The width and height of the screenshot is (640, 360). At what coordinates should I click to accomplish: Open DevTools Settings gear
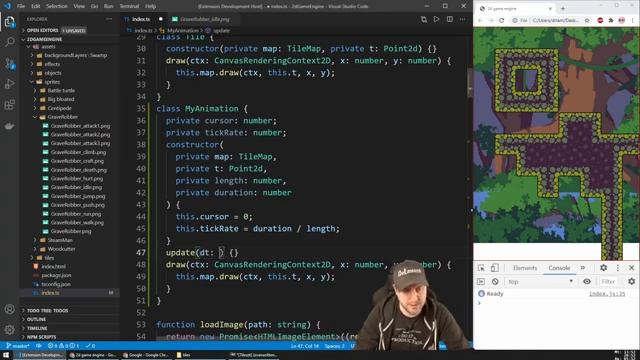pos(603,268)
